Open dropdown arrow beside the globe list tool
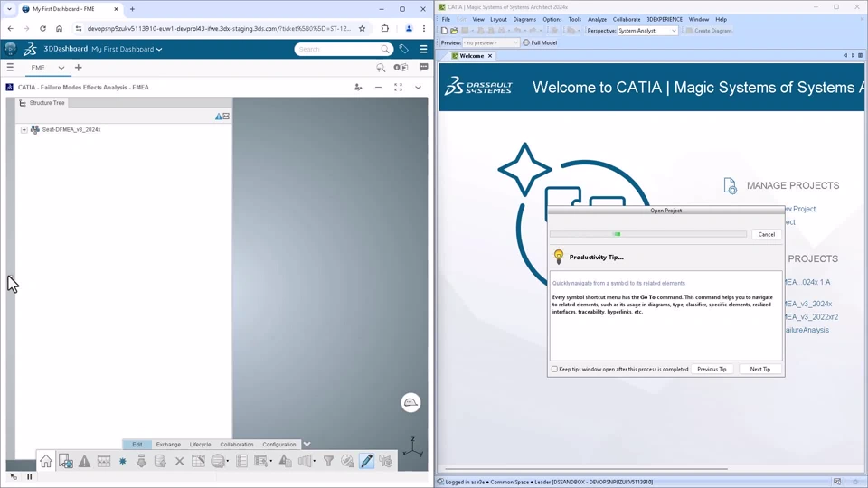This screenshot has height=488, width=868. click(x=228, y=462)
